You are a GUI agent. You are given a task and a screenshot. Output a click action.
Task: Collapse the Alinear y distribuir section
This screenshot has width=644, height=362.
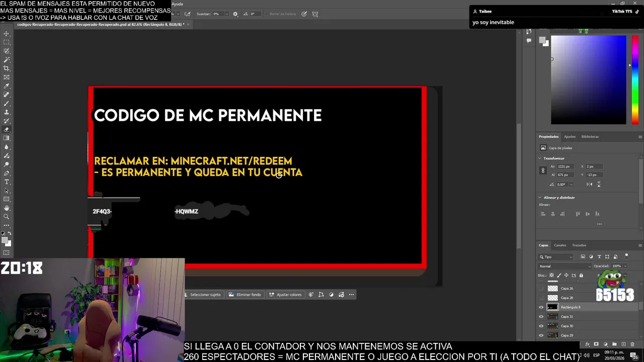coord(540,198)
